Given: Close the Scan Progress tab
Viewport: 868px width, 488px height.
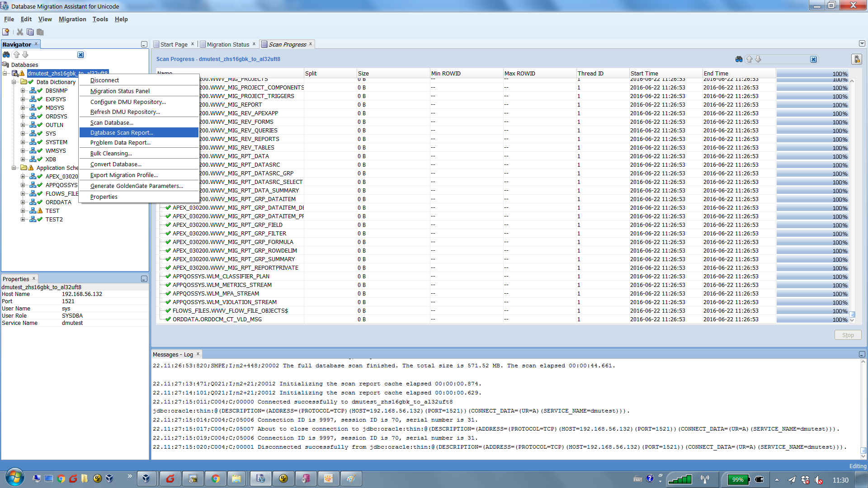Looking at the screenshot, I should pyautogui.click(x=311, y=44).
